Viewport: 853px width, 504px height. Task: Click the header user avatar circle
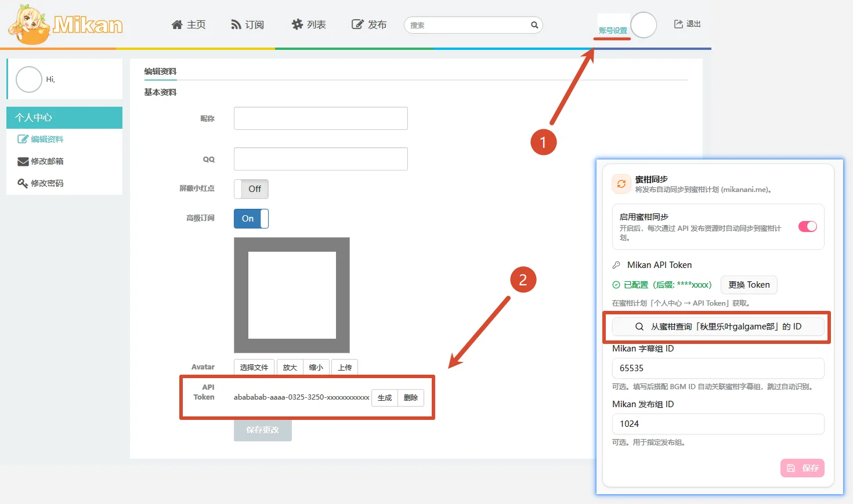point(644,25)
